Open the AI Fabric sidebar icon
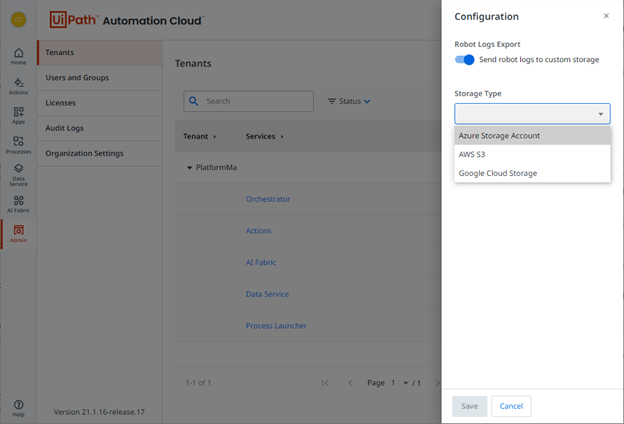 (18, 204)
